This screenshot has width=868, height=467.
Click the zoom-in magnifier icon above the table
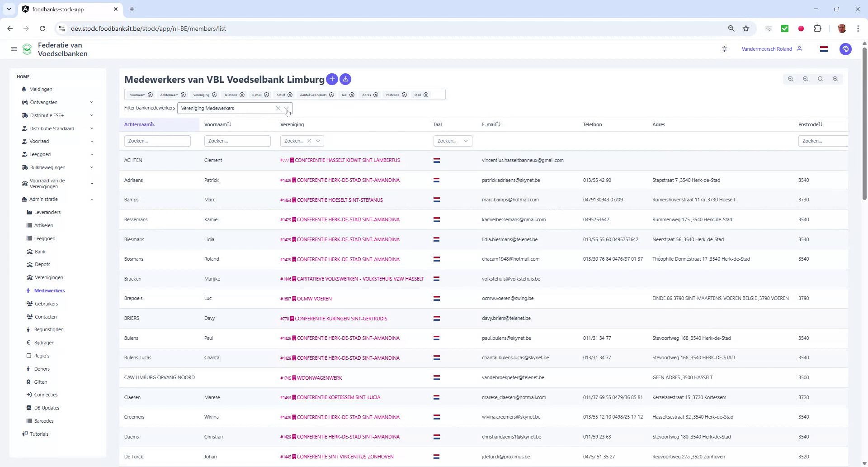[x=835, y=79]
